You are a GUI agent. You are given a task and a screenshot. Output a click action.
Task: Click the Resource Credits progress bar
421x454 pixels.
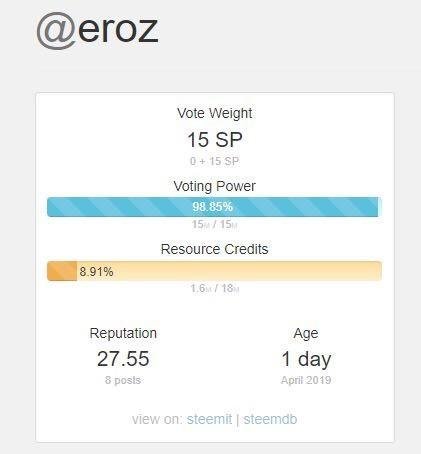[x=214, y=271]
